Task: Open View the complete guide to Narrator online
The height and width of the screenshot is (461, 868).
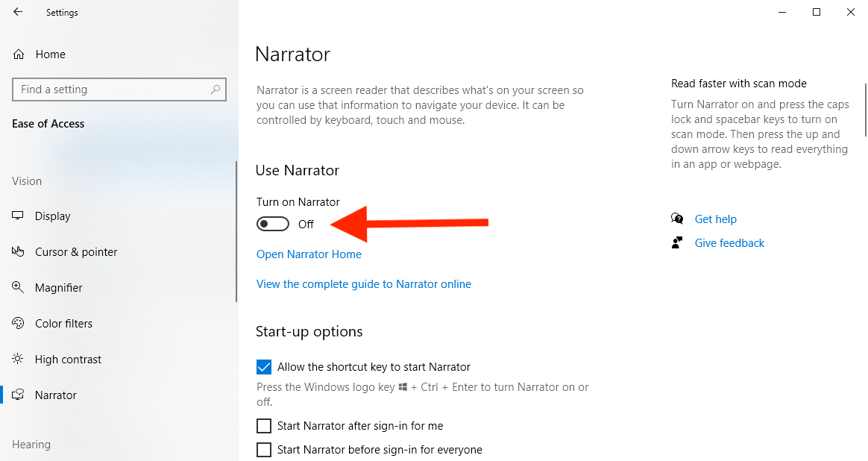Action: coord(364,284)
